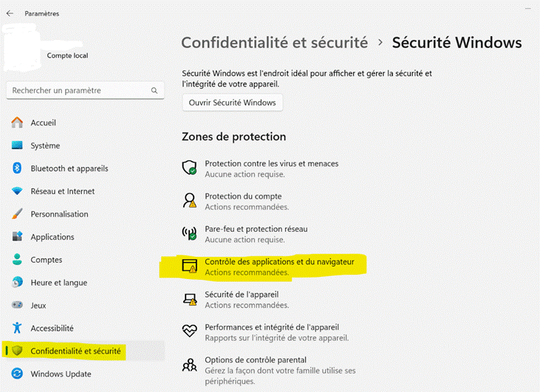
Task: Click Confidentialité et sécurité breadcrumb link
Action: [x=275, y=43]
